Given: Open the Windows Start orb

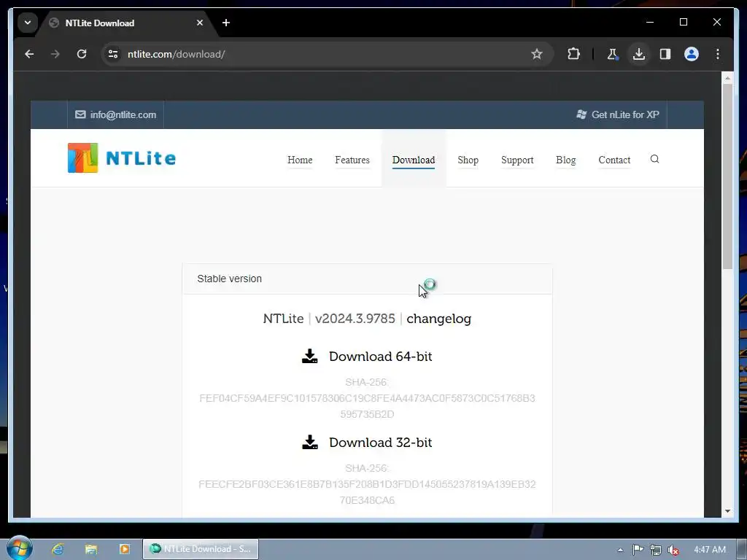Looking at the screenshot, I should pyautogui.click(x=20, y=548).
